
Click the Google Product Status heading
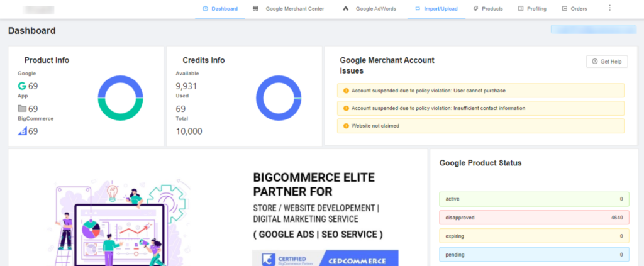[x=480, y=163]
